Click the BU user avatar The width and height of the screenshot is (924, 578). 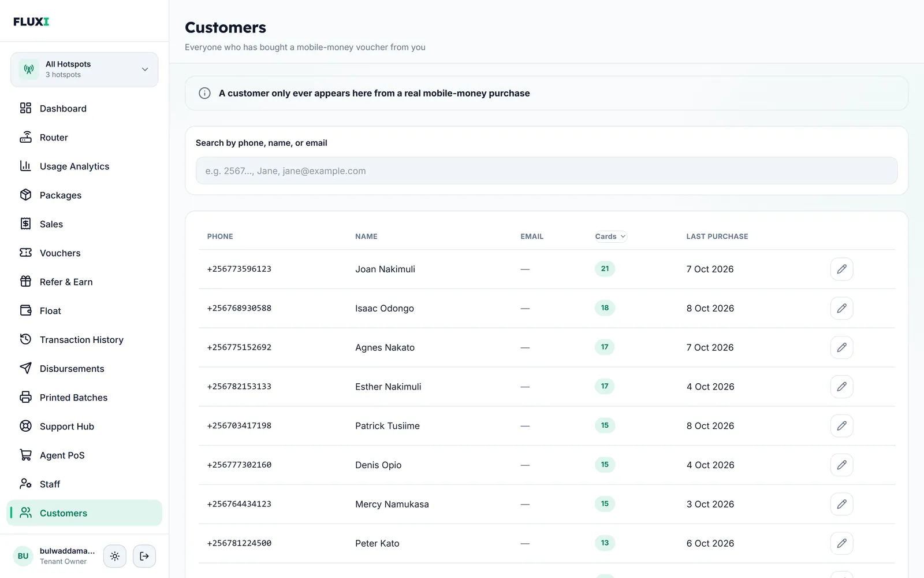(x=23, y=556)
